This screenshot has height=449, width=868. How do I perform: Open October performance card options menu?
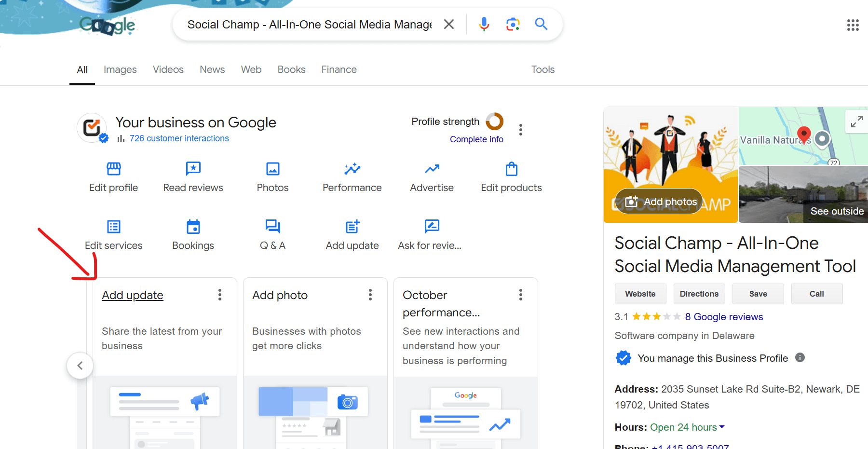521,295
